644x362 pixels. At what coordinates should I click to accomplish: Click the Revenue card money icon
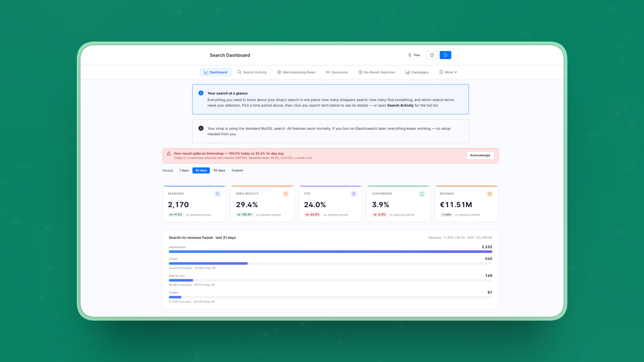tap(490, 194)
